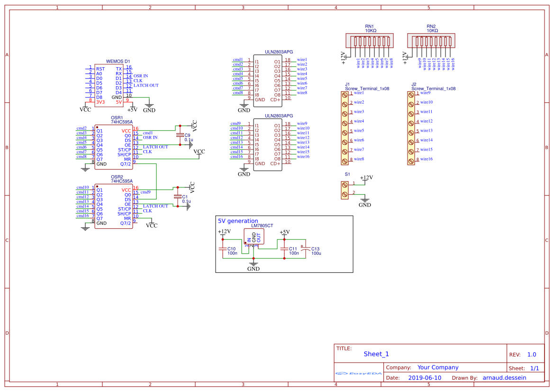This screenshot has width=554, height=392.
Task: Click the REV 1.0 value
Action: (x=531, y=354)
